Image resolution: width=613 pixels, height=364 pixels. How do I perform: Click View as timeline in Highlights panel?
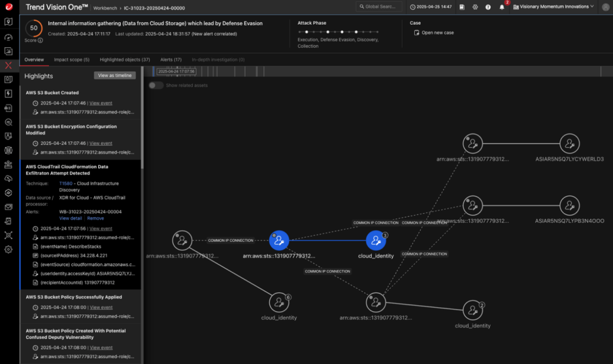click(x=114, y=75)
